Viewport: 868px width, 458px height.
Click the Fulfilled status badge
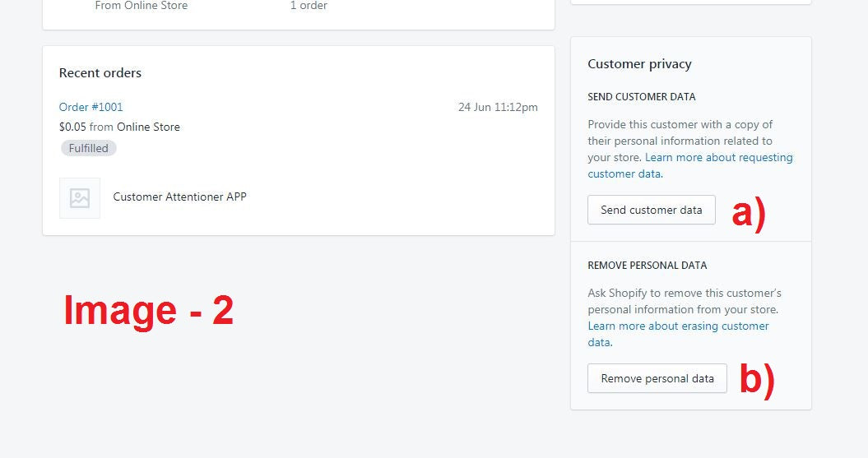click(x=89, y=148)
